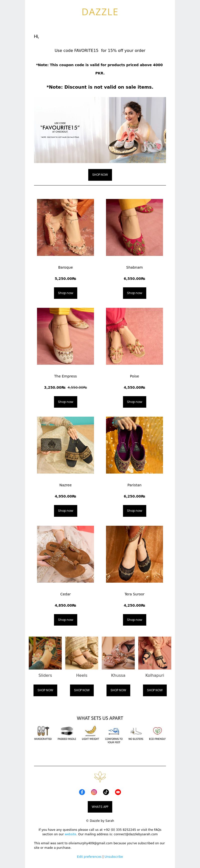Click the DAZZLE header logo
This screenshot has width=200, height=868.
click(100, 12)
